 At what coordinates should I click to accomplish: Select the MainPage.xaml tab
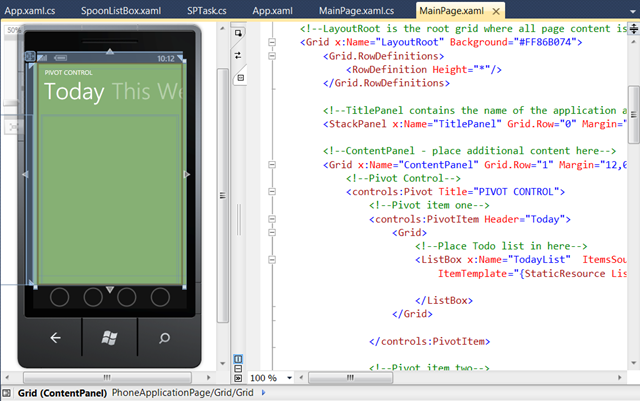click(451, 11)
